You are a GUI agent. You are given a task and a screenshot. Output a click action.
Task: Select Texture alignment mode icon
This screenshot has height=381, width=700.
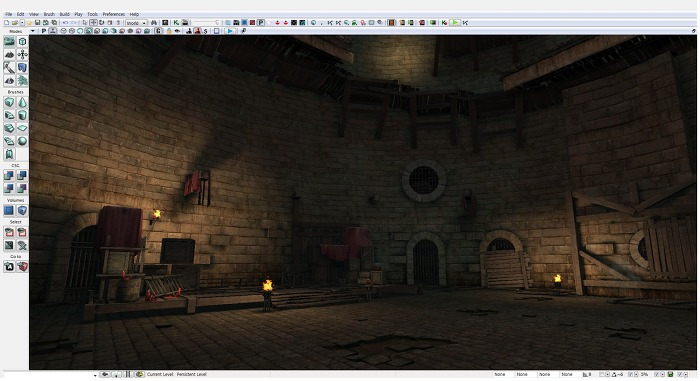click(22, 54)
